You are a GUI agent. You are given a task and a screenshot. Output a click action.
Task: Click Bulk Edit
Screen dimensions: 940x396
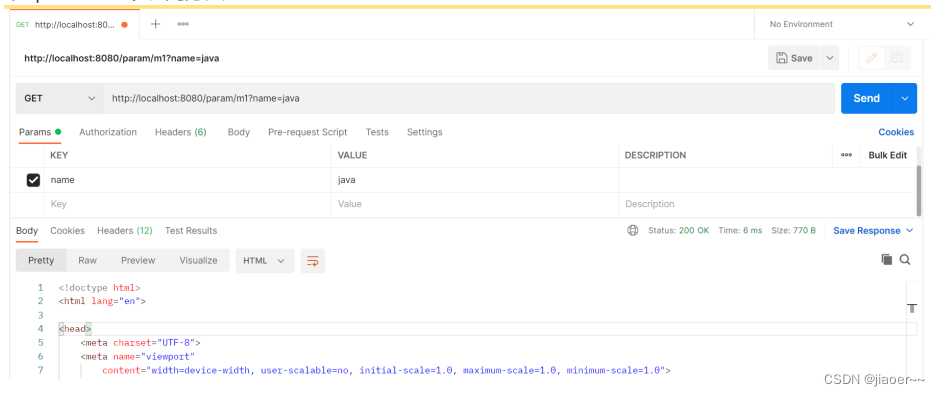click(x=888, y=155)
